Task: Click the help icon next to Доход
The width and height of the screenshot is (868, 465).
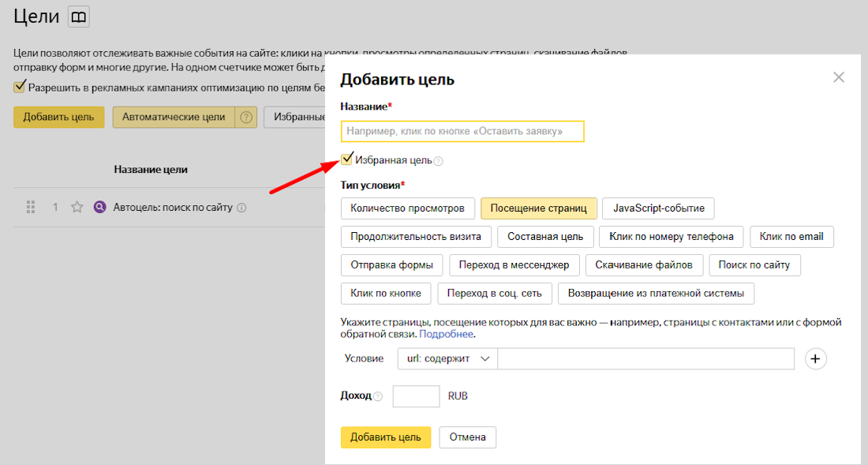Action: pos(378,396)
